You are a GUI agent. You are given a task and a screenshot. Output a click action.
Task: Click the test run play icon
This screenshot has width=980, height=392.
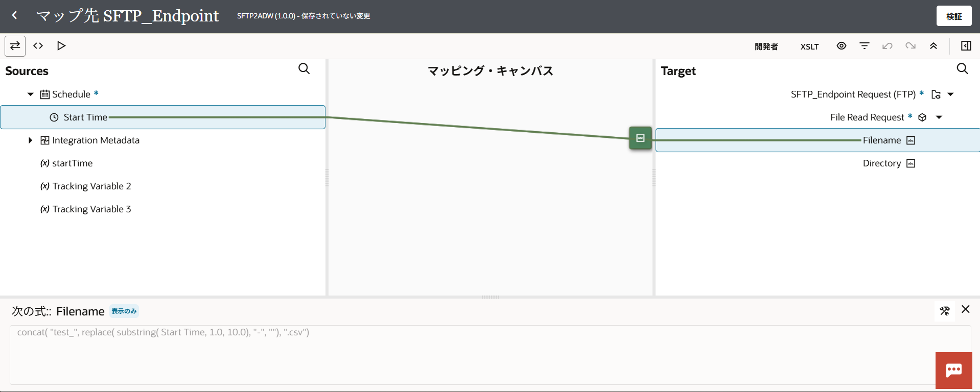coord(61,46)
